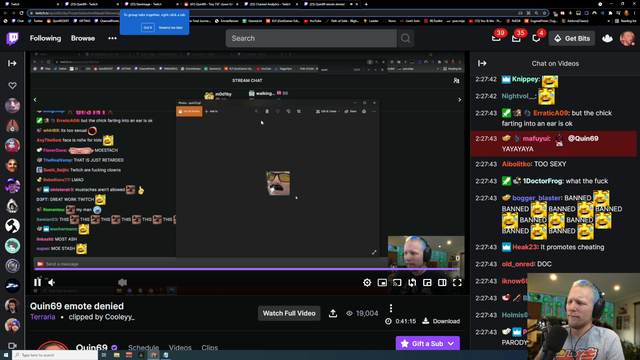This screenshot has width=640, height=360.
Task: Click the expand arrows icon at the Photos window's lower right
Action: point(374,253)
